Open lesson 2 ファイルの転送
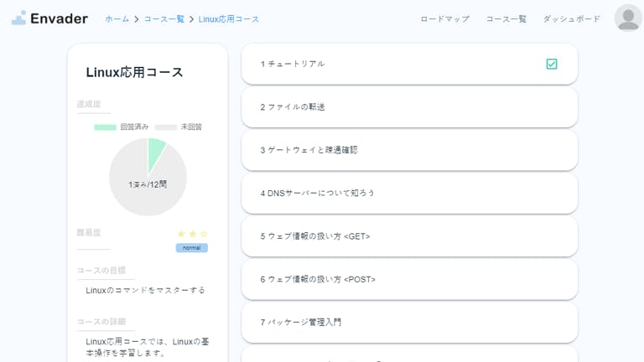 [409, 107]
